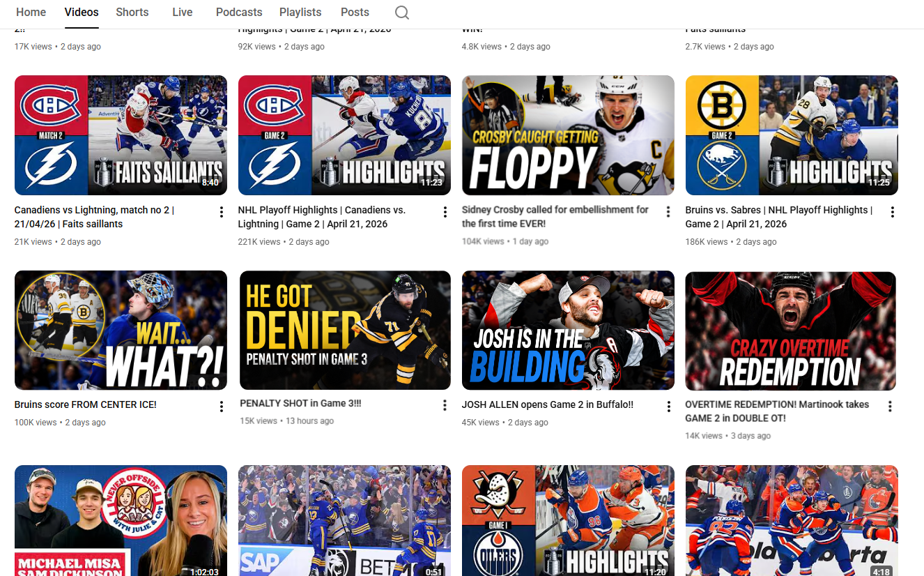Select the Videos tab
This screenshot has width=924, height=576.
point(82,13)
